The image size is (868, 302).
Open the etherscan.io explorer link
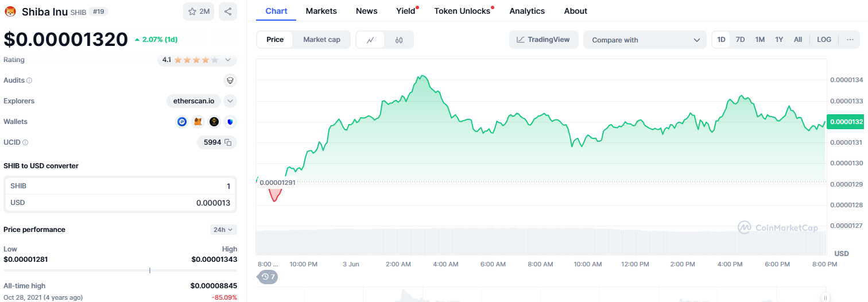[x=193, y=101]
